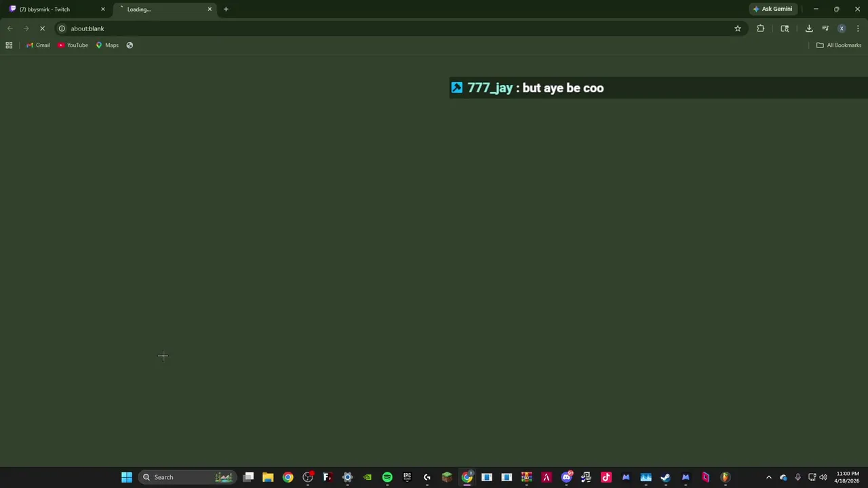Stop loading the page
This screenshot has height=488, width=868.
click(x=42, y=28)
